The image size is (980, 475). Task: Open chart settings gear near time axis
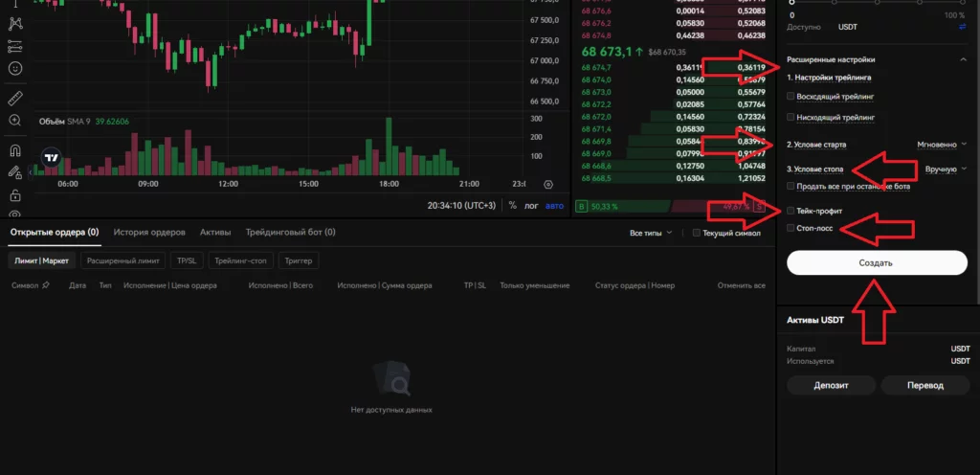548,184
